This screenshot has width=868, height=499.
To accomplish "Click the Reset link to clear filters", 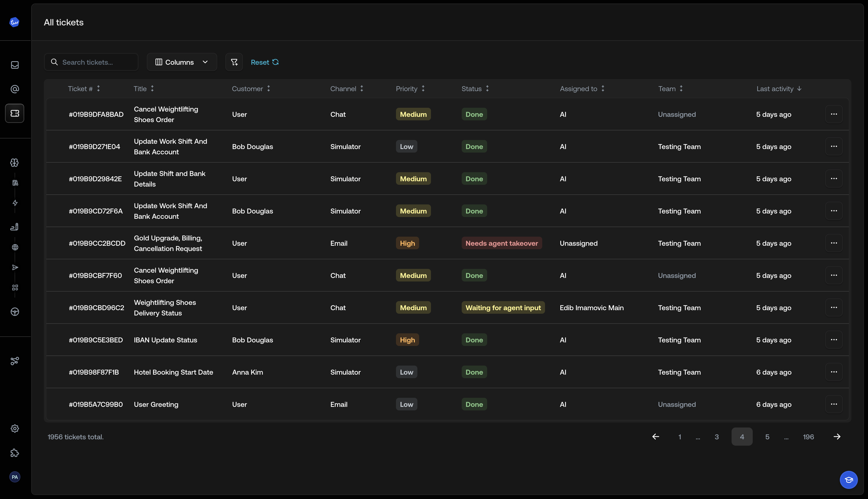I will coord(265,62).
